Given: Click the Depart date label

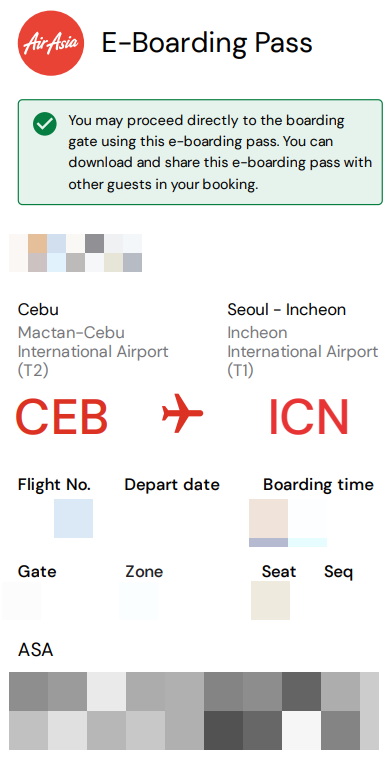Looking at the screenshot, I should click(x=172, y=485).
